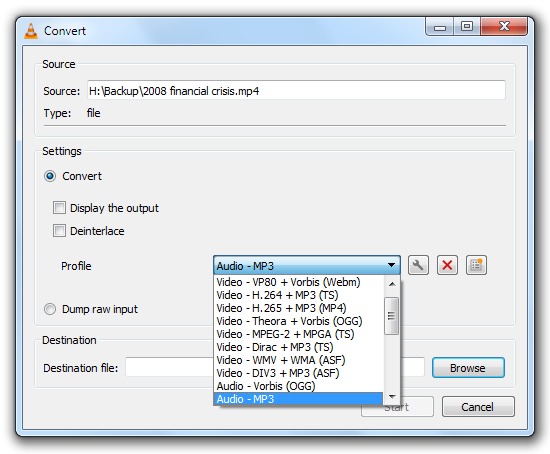This screenshot has height=454, width=550.
Task: Click the VLC cone icon in title bar
Action: (31, 31)
